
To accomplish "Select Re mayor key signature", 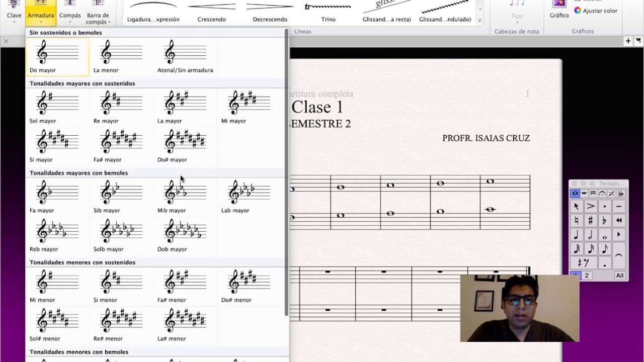I will pos(121,108).
